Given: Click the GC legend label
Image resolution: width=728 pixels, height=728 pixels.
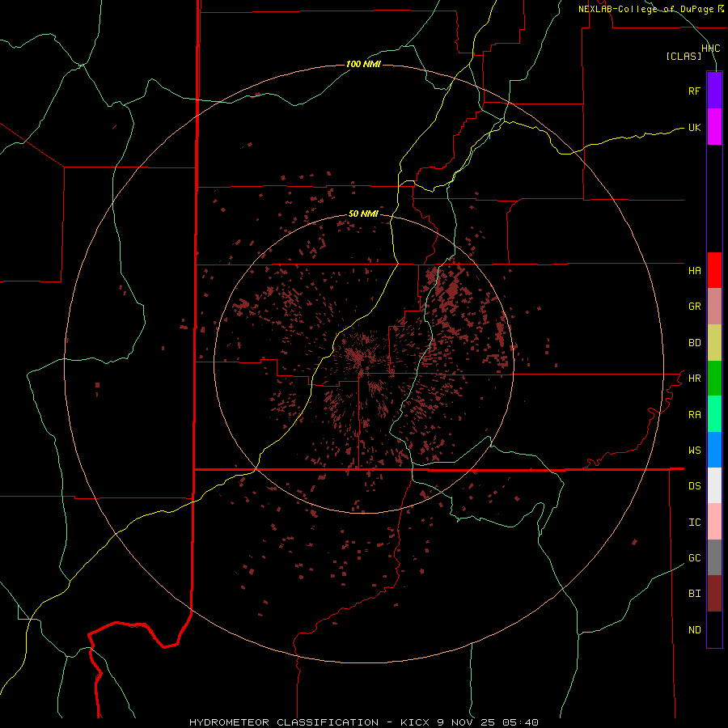Looking at the screenshot, I should tap(694, 557).
